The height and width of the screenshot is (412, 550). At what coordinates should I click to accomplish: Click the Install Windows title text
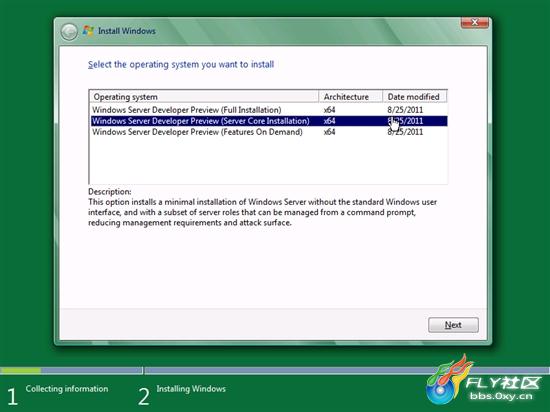click(127, 31)
